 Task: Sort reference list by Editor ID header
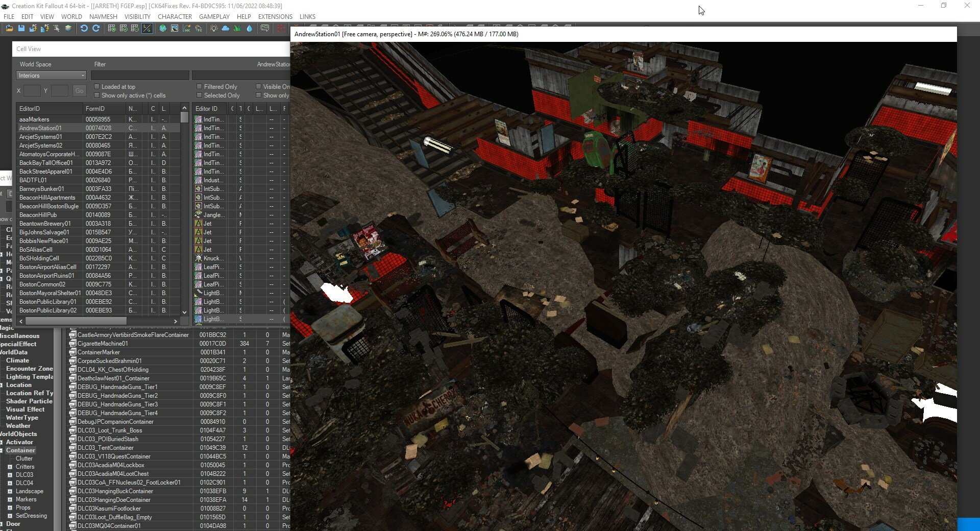point(210,109)
